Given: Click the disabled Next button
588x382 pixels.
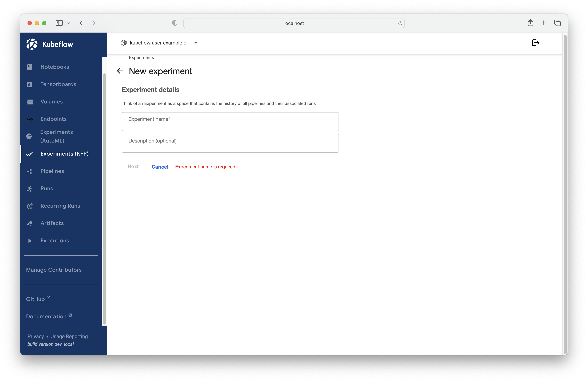Looking at the screenshot, I should [133, 167].
